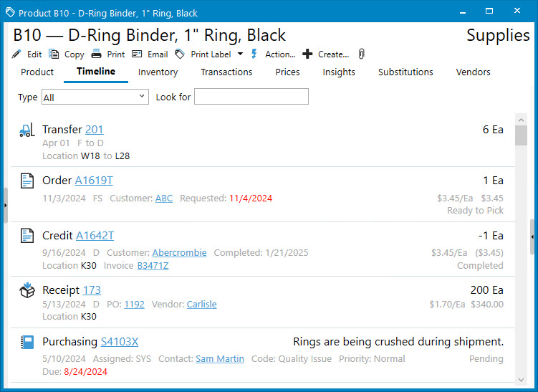The width and height of the screenshot is (538, 392).
Task: Click the Print button label
Action: point(116,54)
